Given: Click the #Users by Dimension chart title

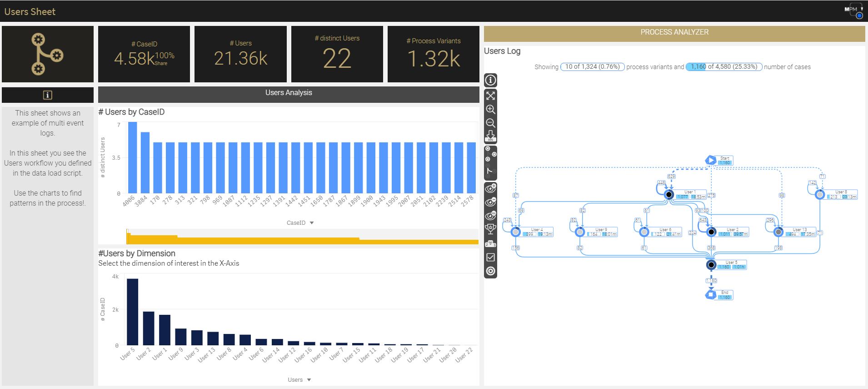Looking at the screenshot, I should point(137,253).
